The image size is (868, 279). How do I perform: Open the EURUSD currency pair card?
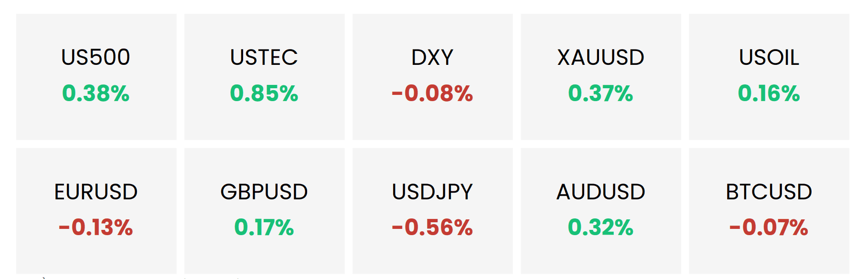pos(96,211)
